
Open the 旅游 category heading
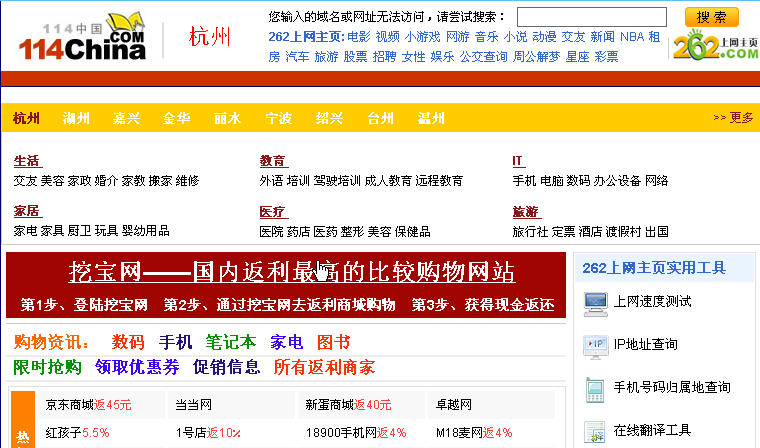[x=525, y=212]
